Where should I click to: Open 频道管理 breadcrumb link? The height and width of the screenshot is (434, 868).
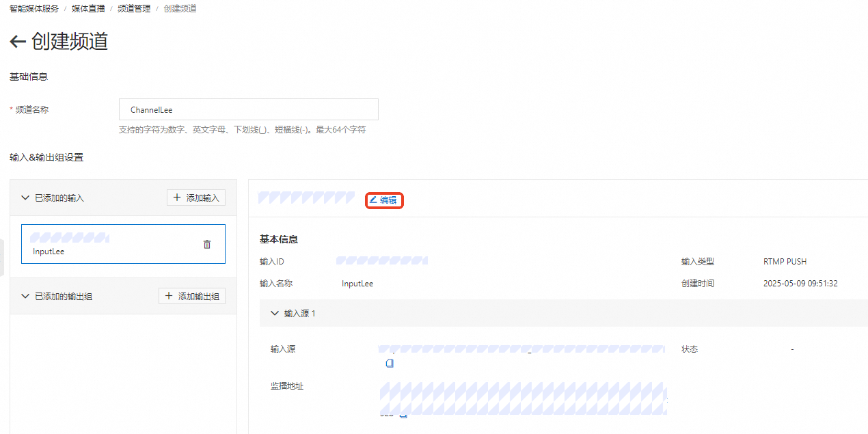click(x=134, y=9)
